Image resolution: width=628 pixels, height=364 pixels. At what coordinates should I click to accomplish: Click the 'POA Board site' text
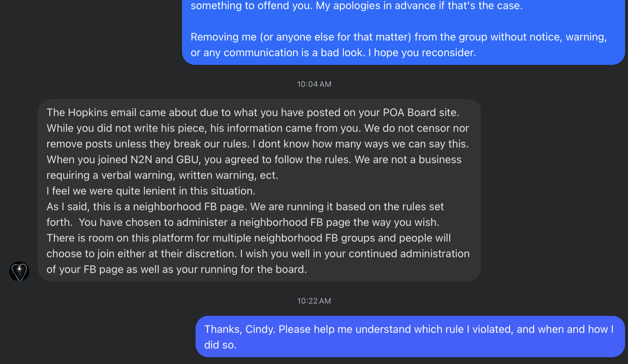(421, 112)
